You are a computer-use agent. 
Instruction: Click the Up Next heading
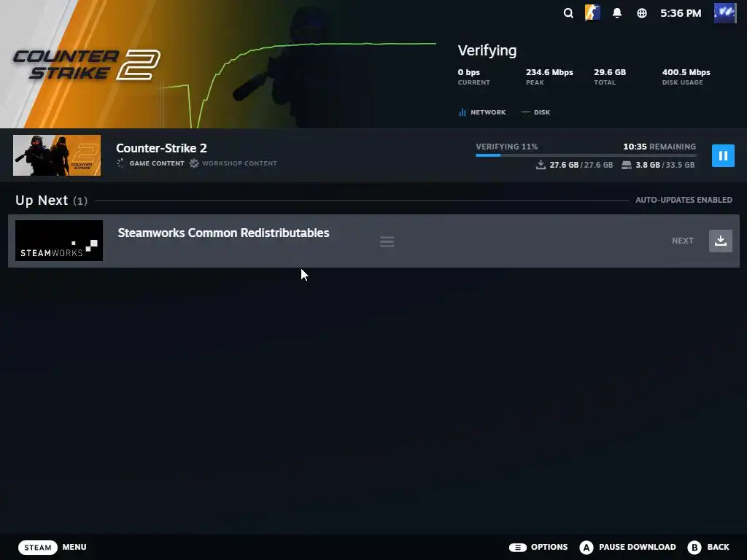coord(42,201)
